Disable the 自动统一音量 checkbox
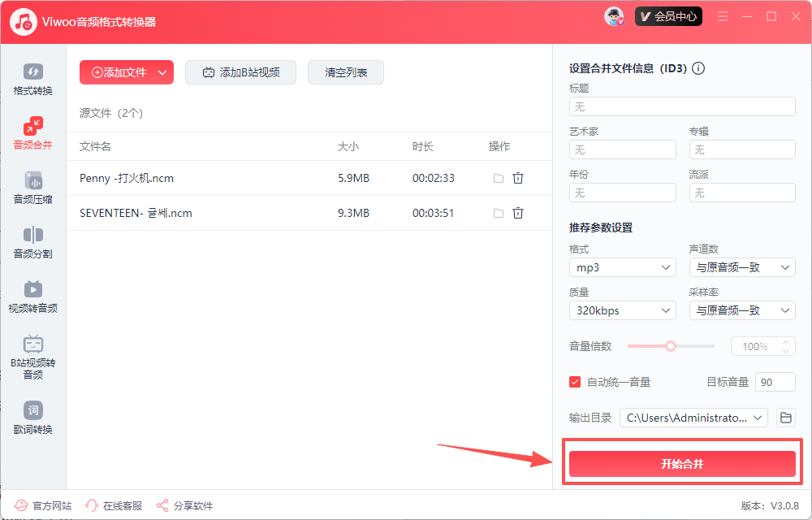 pyautogui.click(x=575, y=382)
